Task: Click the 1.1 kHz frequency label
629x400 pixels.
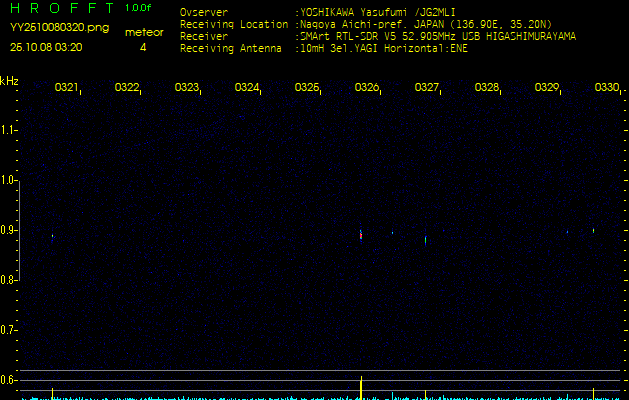Action: tap(9, 130)
